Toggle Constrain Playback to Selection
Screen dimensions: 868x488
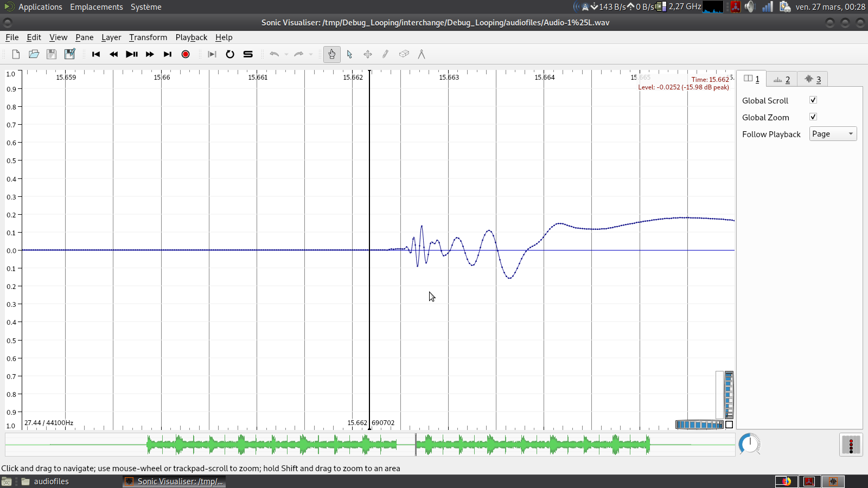212,54
